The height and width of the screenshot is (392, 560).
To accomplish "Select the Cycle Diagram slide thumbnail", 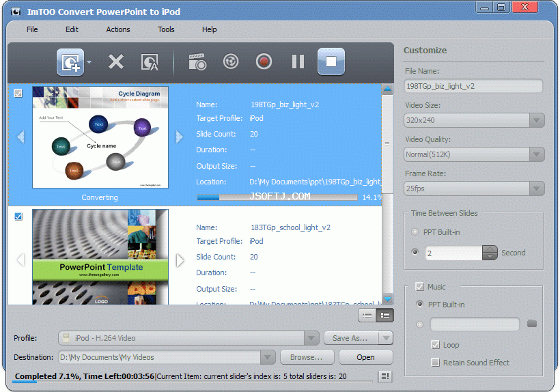I will (100, 137).
